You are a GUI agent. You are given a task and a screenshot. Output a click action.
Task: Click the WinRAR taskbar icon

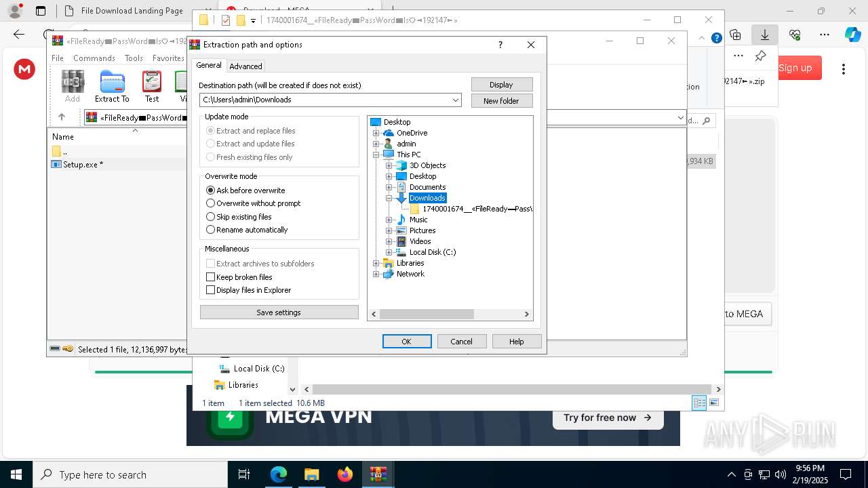pyautogui.click(x=378, y=474)
